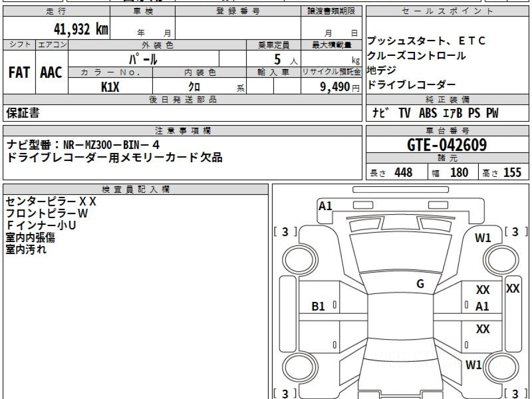Select the AAC air conditioner cell
Image resolution: width=532 pixels, height=399 pixels.
[x=51, y=73]
